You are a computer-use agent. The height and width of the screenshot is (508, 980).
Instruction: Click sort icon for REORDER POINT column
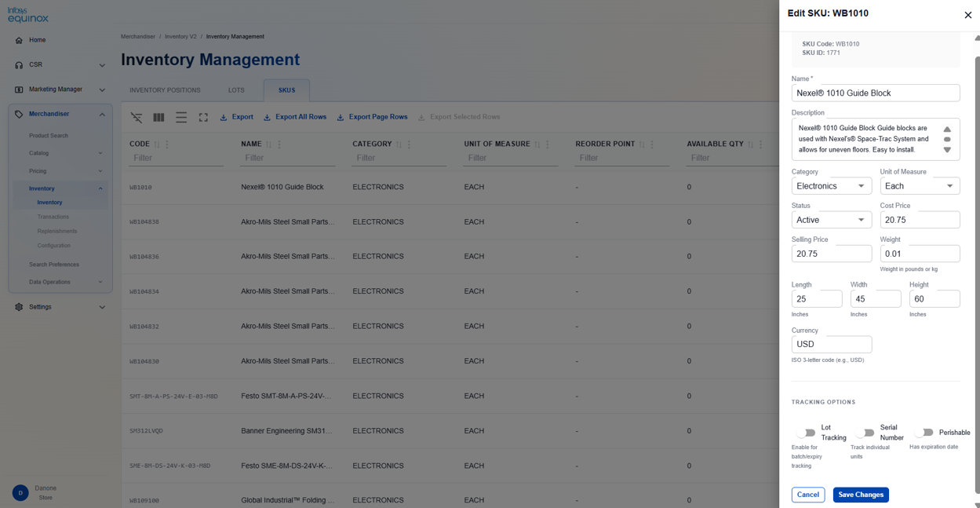pyautogui.click(x=642, y=144)
